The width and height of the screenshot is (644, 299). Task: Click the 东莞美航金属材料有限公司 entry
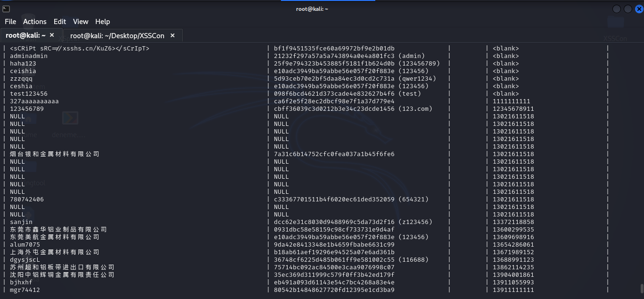click(x=55, y=237)
